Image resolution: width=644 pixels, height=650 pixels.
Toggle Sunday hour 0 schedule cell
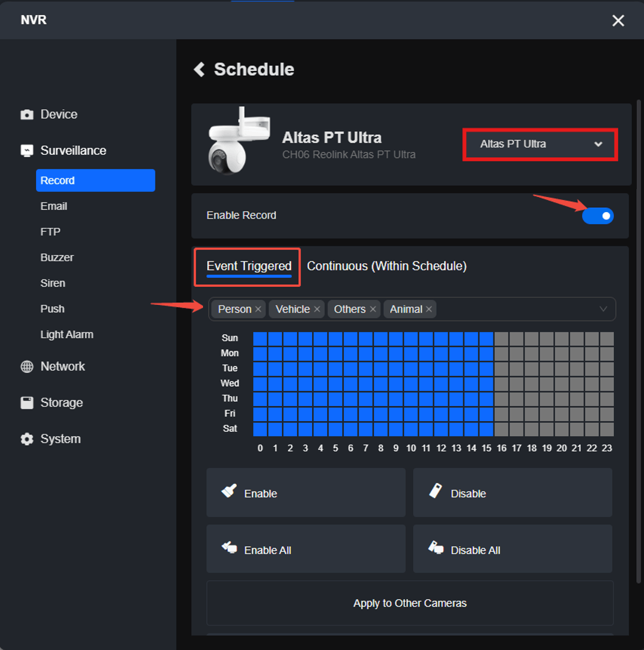coord(260,339)
